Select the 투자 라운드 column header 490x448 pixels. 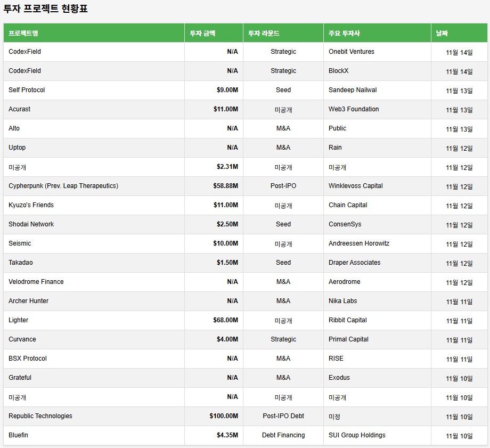[x=264, y=33]
